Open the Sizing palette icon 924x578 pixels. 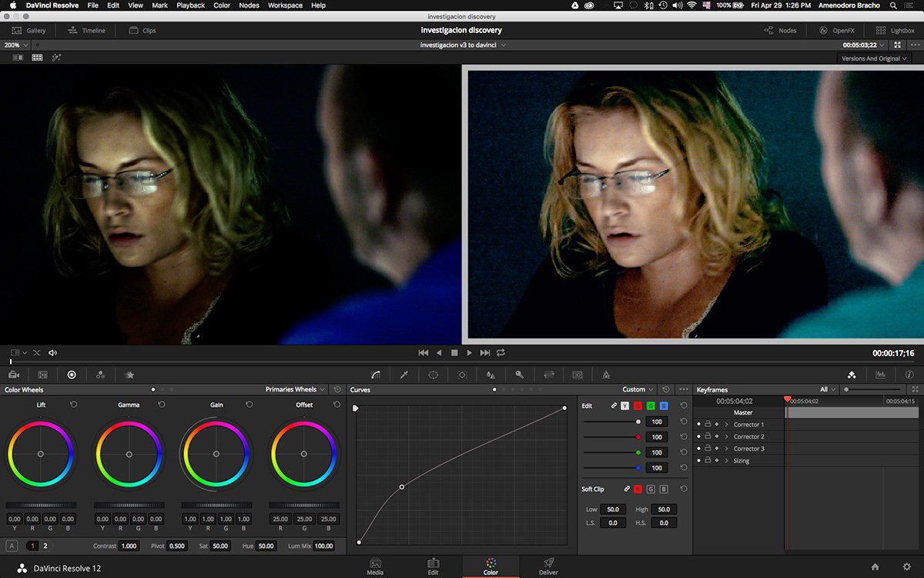(549, 375)
